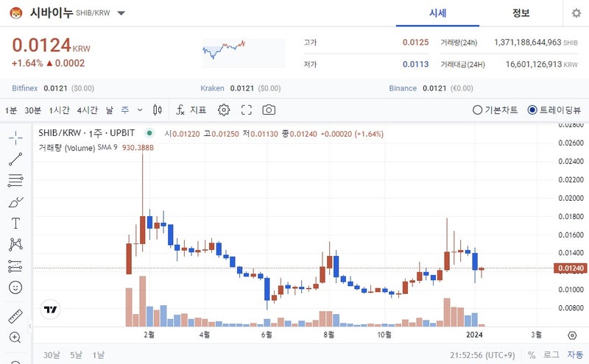The width and height of the screenshot is (589, 364).
Task: Open the emoji icons tool
Action: click(15, 288)
